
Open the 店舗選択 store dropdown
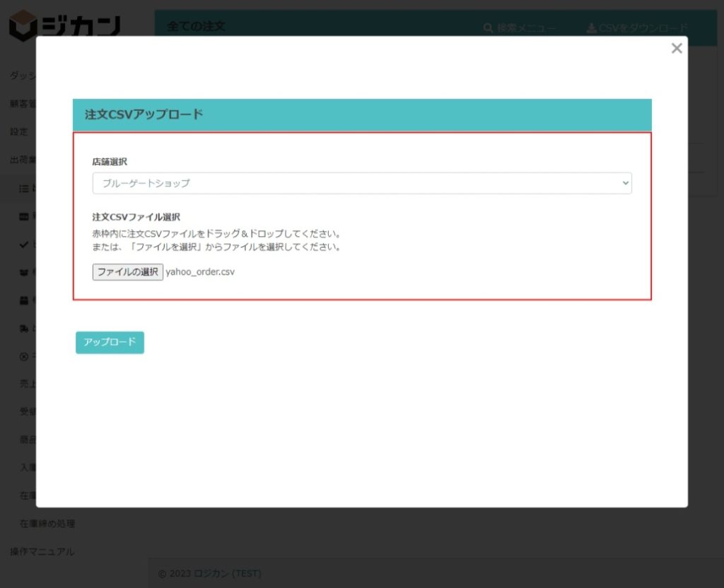[362, 183]
